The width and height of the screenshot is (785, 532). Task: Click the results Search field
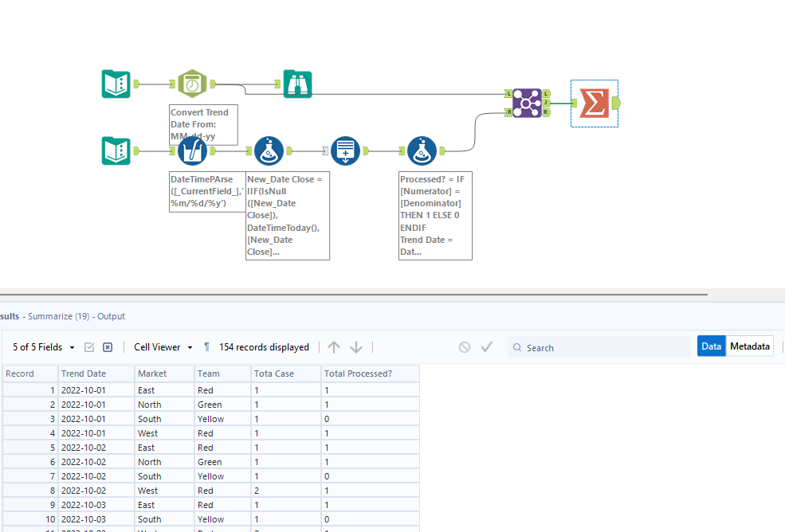pyautogui.click(x=599, y=347)
